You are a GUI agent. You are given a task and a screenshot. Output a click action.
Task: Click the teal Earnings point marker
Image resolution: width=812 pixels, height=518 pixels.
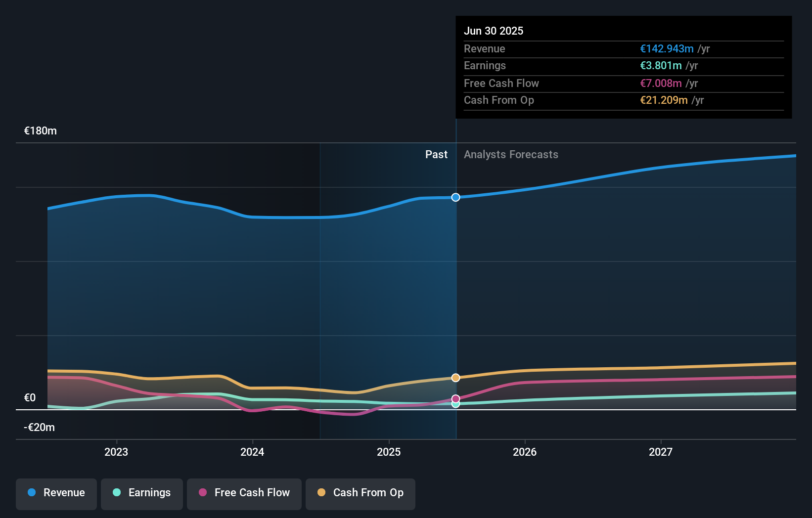(455, 404)
